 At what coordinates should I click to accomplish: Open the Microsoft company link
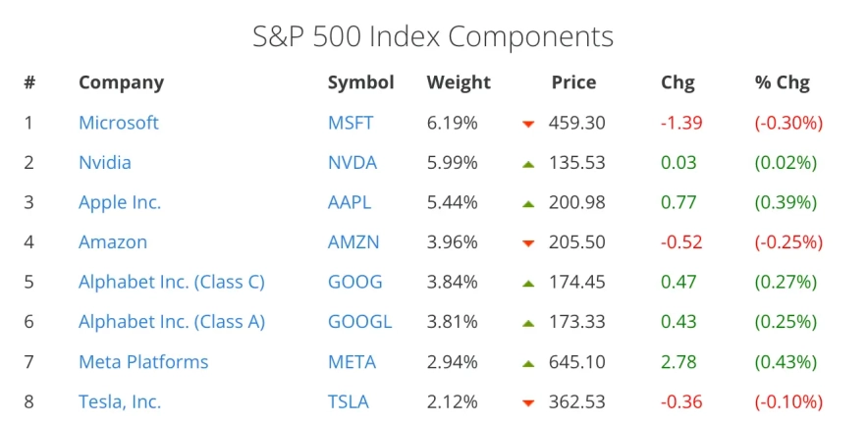click(x=118, y=123)
